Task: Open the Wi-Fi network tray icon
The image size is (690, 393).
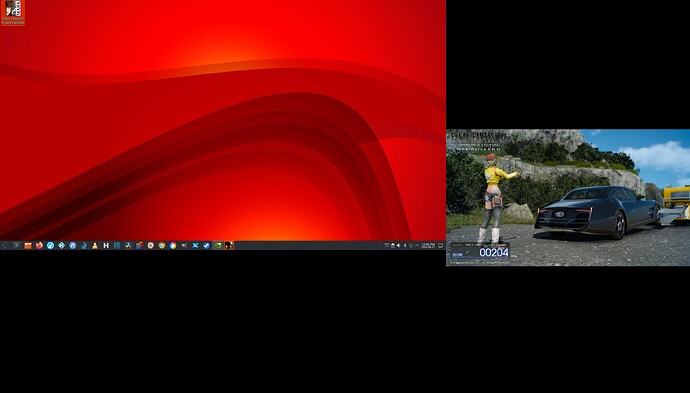Action: (411, 246)
